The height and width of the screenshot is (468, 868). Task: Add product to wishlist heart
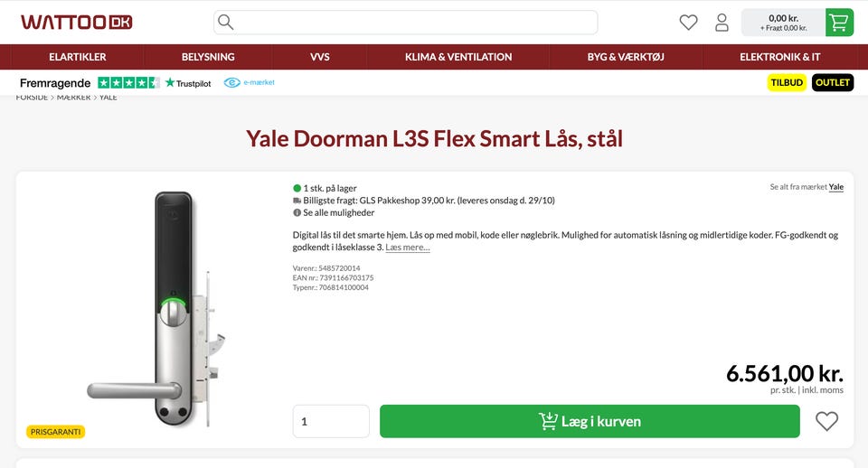826,421
